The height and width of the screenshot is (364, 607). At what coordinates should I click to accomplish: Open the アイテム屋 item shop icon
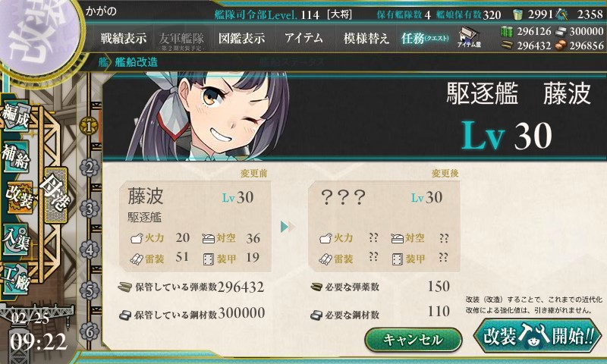[x=469, y=38]
